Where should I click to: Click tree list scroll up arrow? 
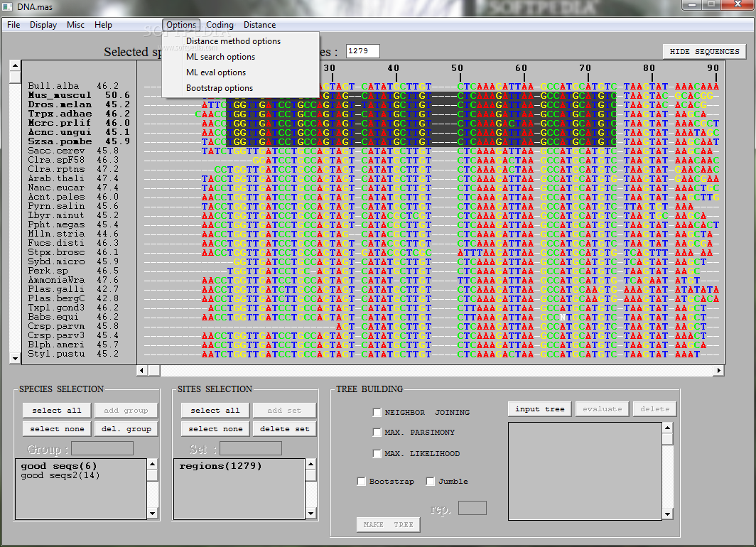[668, 428]
